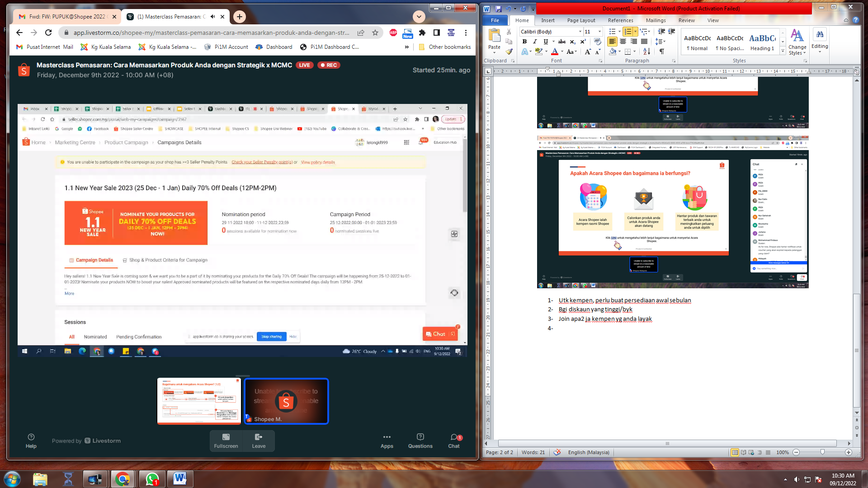This screenshot has height=488, width=868.
Task: Open the Livestorm Apps panel
Action: pyautogui.click(x=387, y=441)
